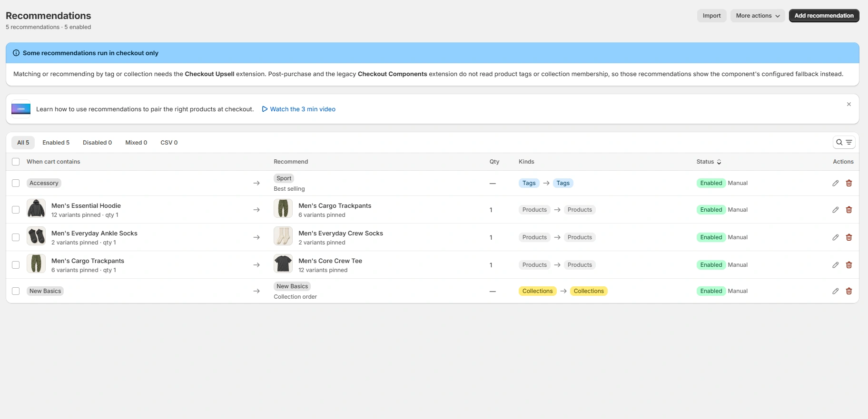
Task: Click the Men's Everyday Crew Socks name
Action: click(340, 234)
